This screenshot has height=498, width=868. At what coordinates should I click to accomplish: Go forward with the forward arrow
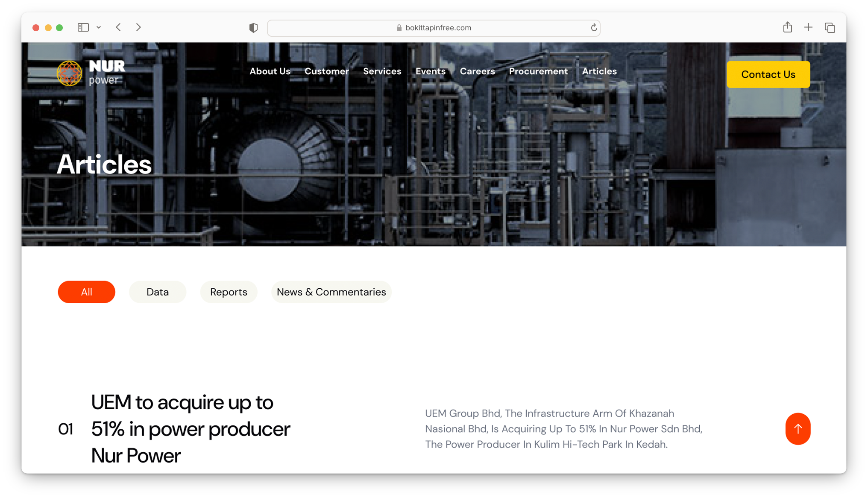(138, 27)
